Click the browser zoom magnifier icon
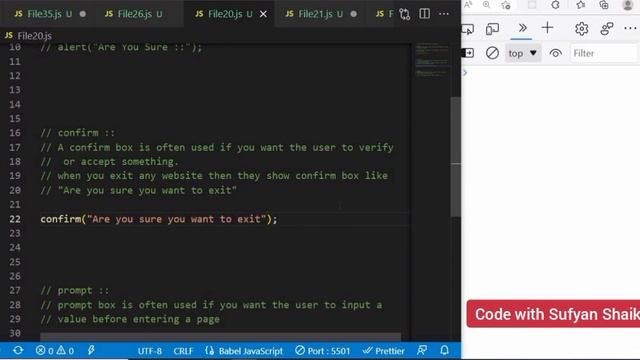Viewport: 640px width, 360px height. click(487, 5)
